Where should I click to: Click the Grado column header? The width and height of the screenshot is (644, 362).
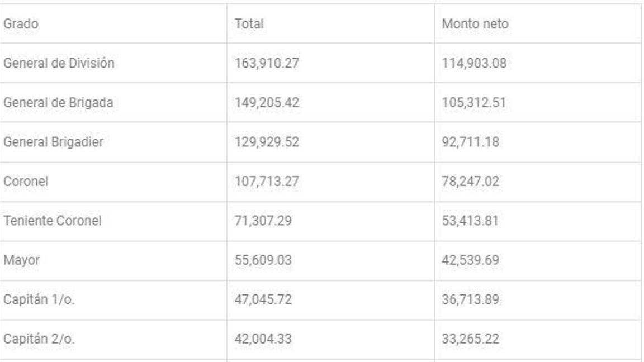[x=21, y=24]
